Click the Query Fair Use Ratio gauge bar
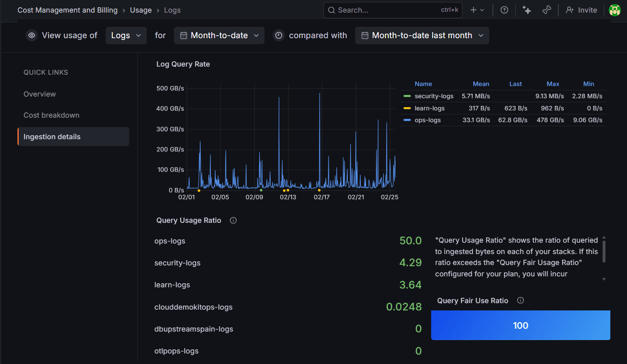The height and width of the screenshot is (364, 627). click(520, 325)
